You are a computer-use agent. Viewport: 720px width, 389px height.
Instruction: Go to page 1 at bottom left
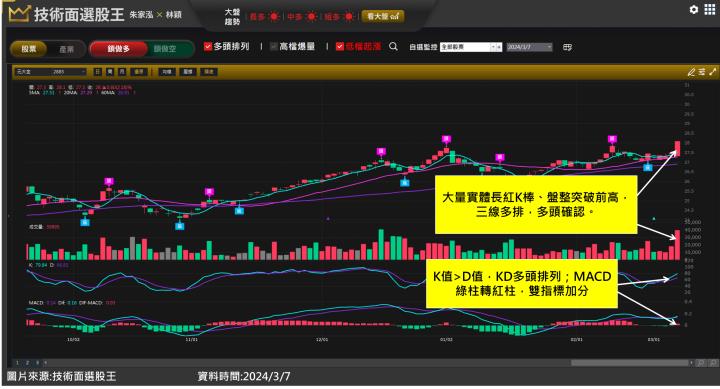17,363
